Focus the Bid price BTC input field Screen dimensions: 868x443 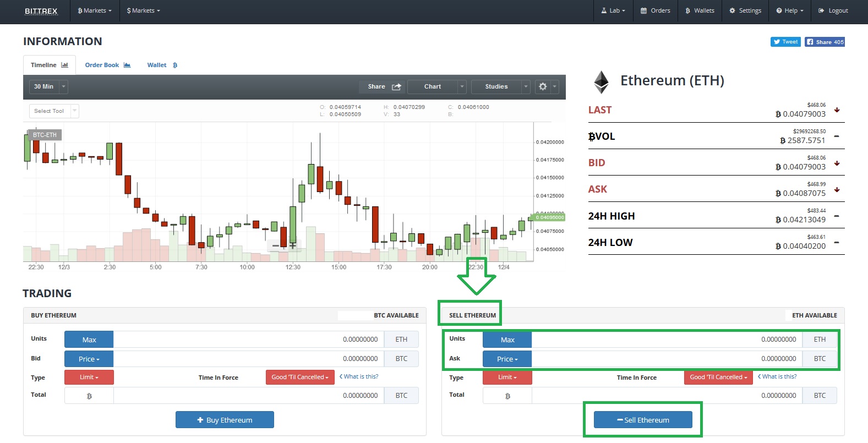249,359
